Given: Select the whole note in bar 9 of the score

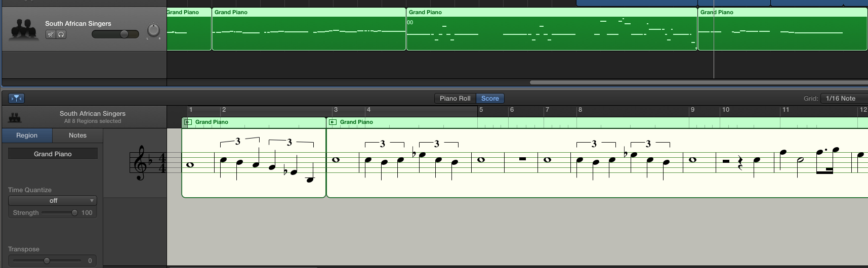Looking at the screenshot, I should pyautogui.click(x=693, y=160).
